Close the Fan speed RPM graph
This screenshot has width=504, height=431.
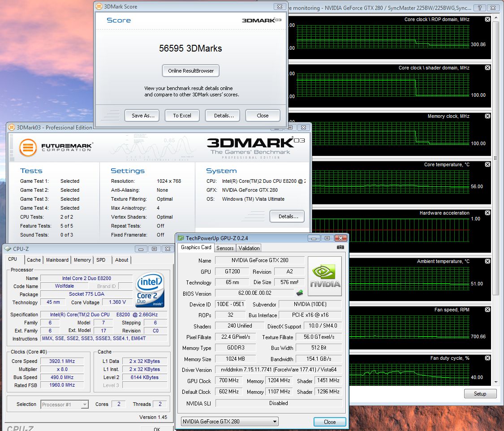click(487, 310)
